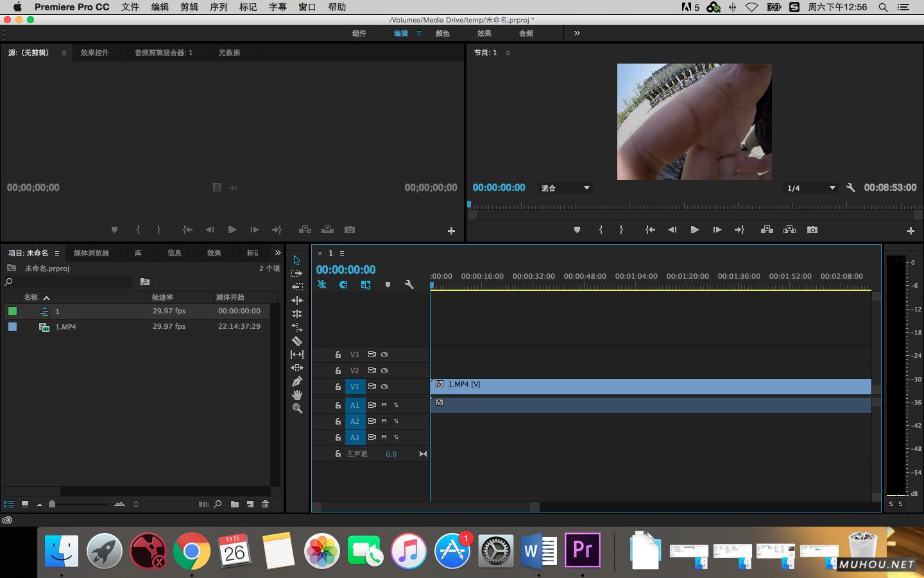Create new bin in project panel
The height and width of the screenshot is (578, 924).
tap(235, 504)
